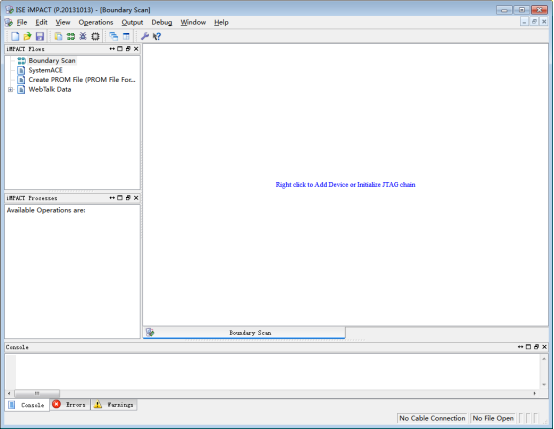Open the Debug menu

pos(162,22)
